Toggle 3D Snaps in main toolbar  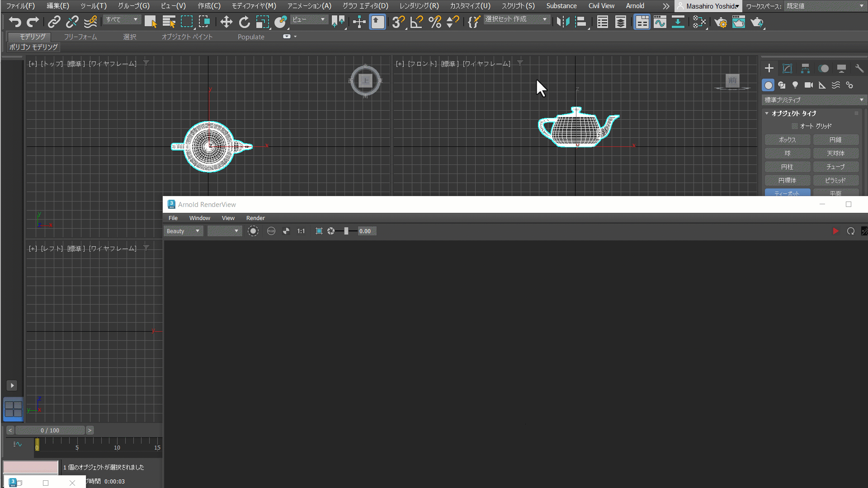click(x=398, y=22)
